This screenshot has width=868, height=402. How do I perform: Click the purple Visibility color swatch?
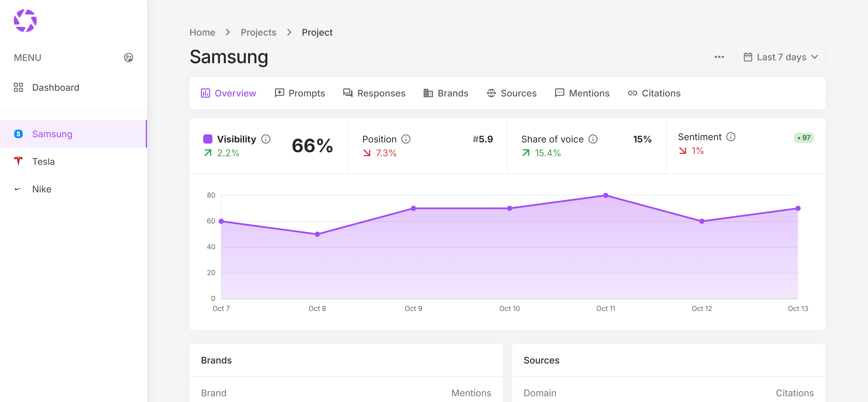[208, 139]
